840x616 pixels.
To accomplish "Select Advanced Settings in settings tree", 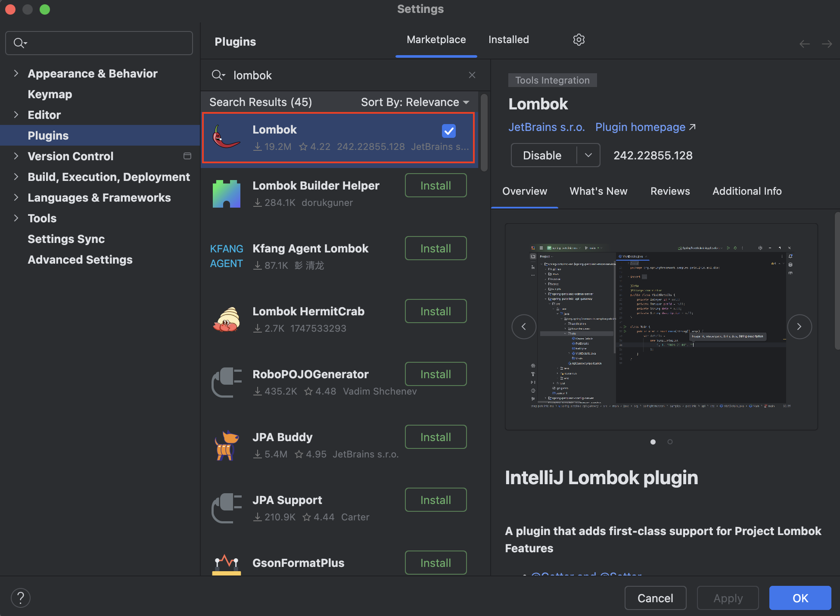I will tap(80, 259).
